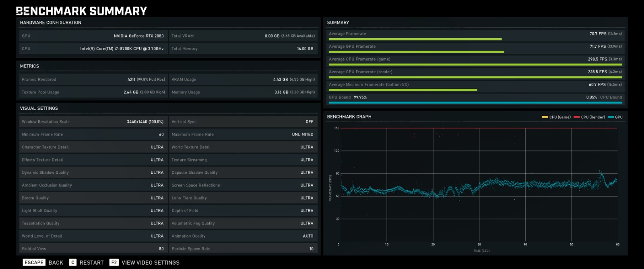Screen dimensions: 644x269
Task: Click the Average Minimum Framerate bar
Action: 402,90
